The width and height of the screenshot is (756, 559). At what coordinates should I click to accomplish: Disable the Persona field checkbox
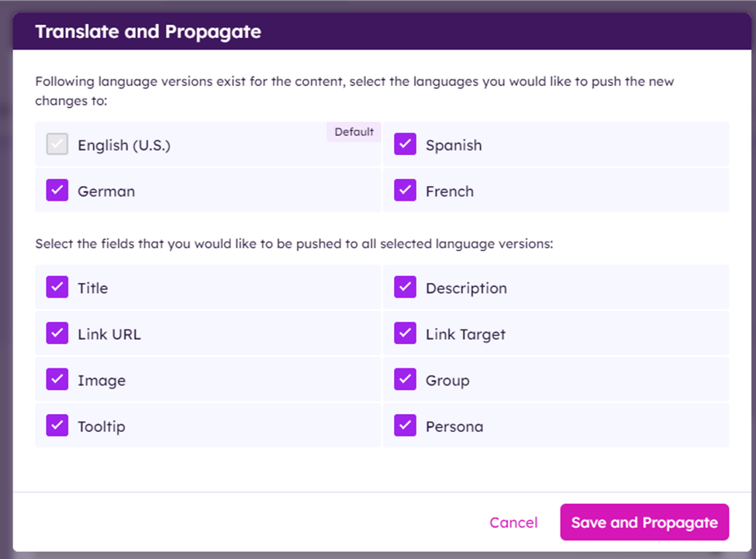click(x=406, y=426)
